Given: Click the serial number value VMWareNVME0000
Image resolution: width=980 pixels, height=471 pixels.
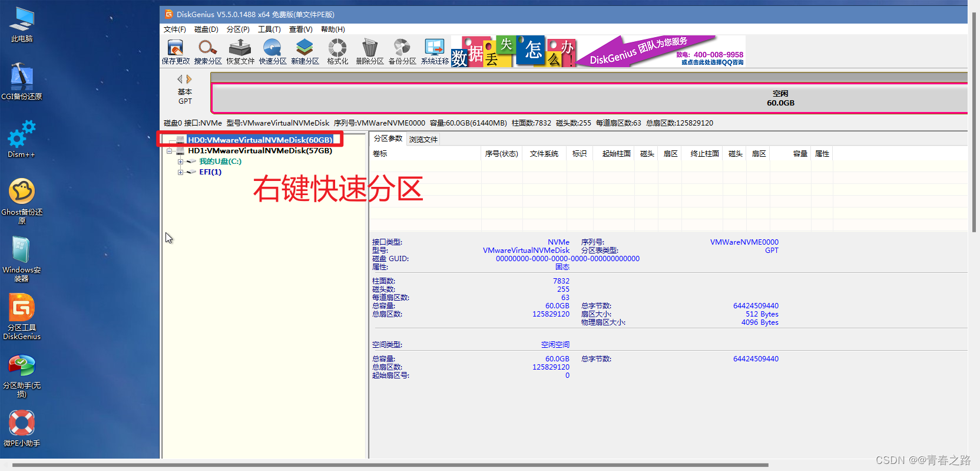Looking at the screenshot, I should 744,242.
